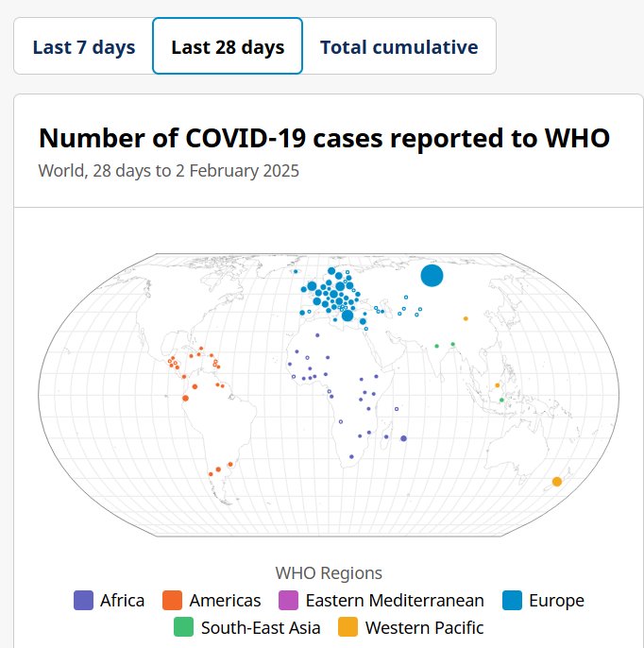Viewport: 644px width, 648px height.
Task: Click the green bubble over Indonesia
Action: 501,401
